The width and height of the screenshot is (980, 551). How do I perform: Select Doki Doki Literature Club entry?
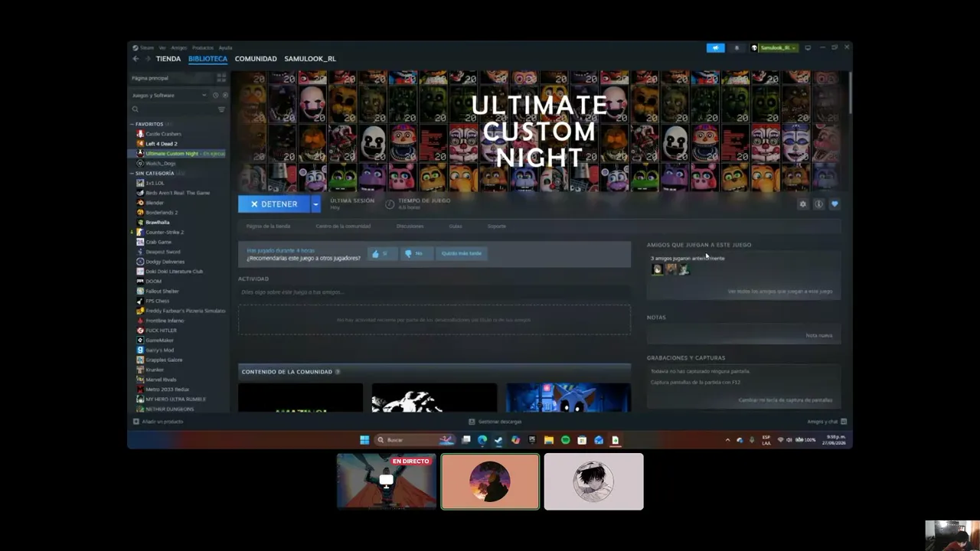click(175, 272)
